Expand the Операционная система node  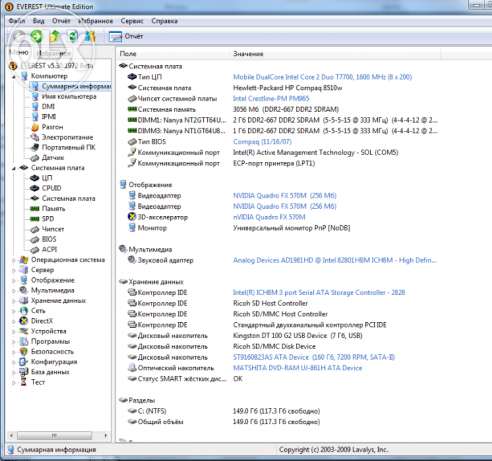click(14, 260)
